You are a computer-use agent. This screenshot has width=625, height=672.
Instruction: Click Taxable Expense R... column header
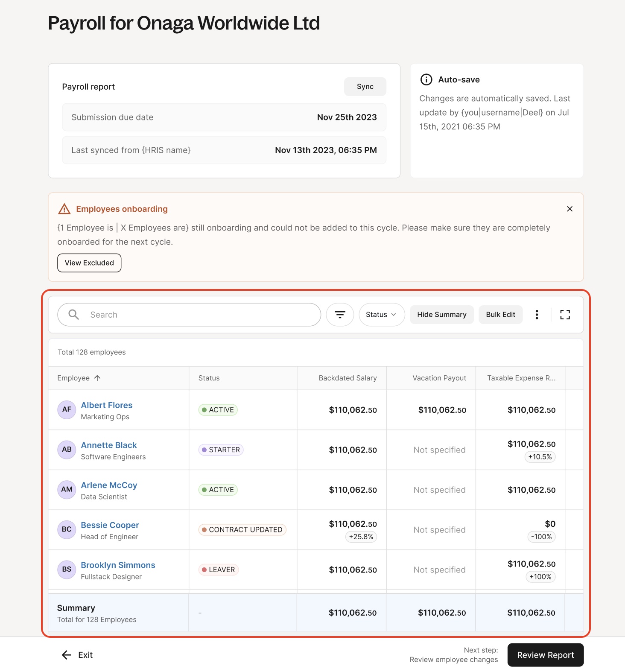pos(521,378)
